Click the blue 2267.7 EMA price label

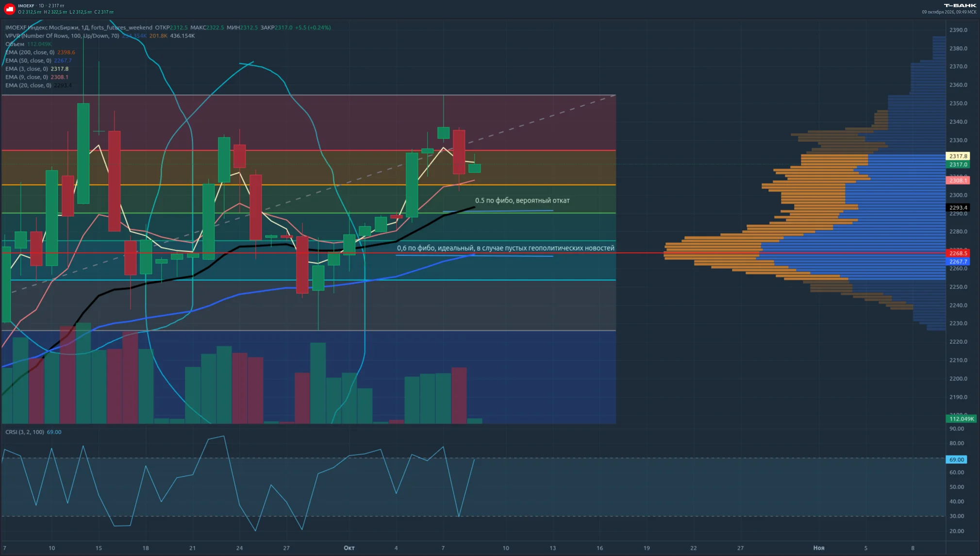(x=958, y=262)
